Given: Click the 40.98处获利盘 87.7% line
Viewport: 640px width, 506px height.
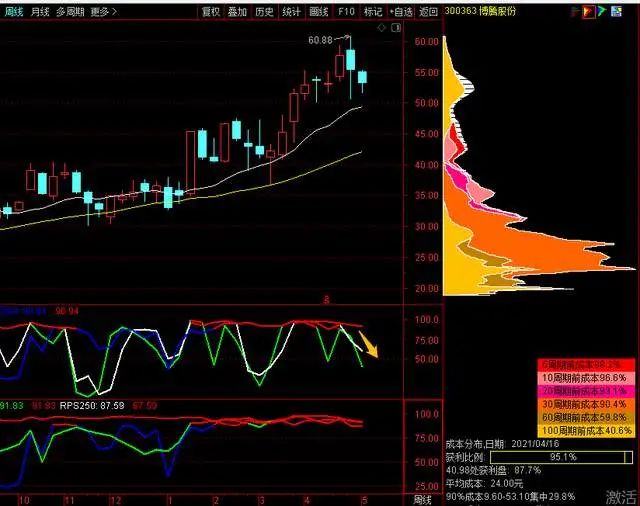Looking at the screenshot, I should [x=493, y=470].
